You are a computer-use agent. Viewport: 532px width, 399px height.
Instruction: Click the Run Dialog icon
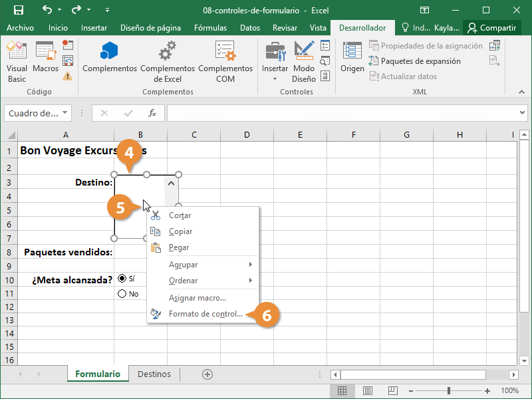pyautogui.click(x=325, y=76)
